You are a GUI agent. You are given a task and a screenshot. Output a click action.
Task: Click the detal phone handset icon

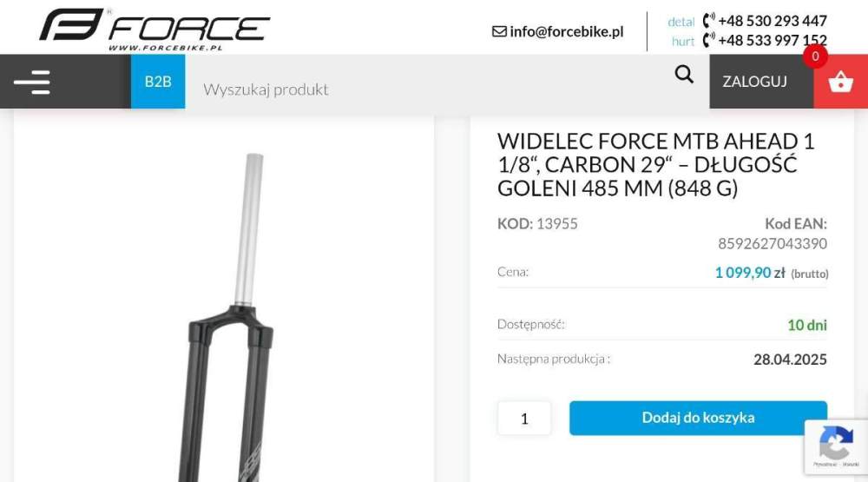[x=708, y=21]
